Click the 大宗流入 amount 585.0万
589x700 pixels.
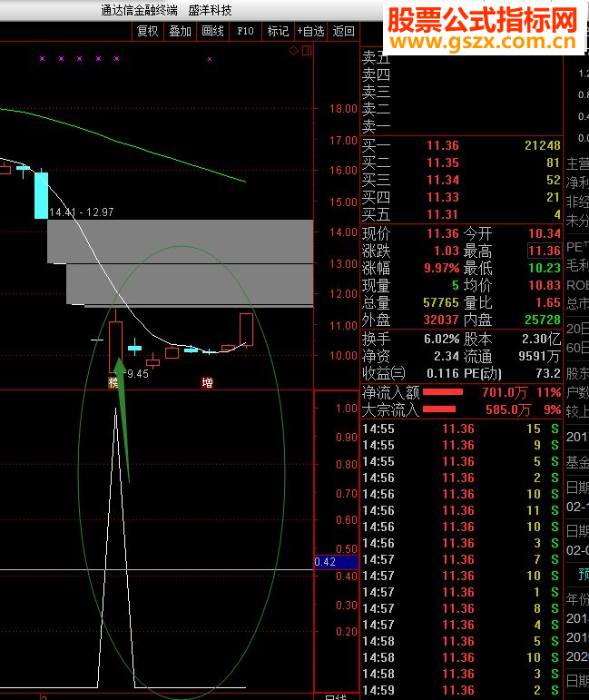[508, 409]
